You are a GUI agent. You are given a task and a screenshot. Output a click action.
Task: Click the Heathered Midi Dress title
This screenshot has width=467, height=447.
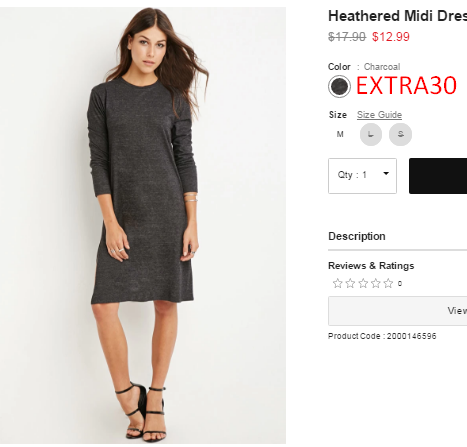398,16
